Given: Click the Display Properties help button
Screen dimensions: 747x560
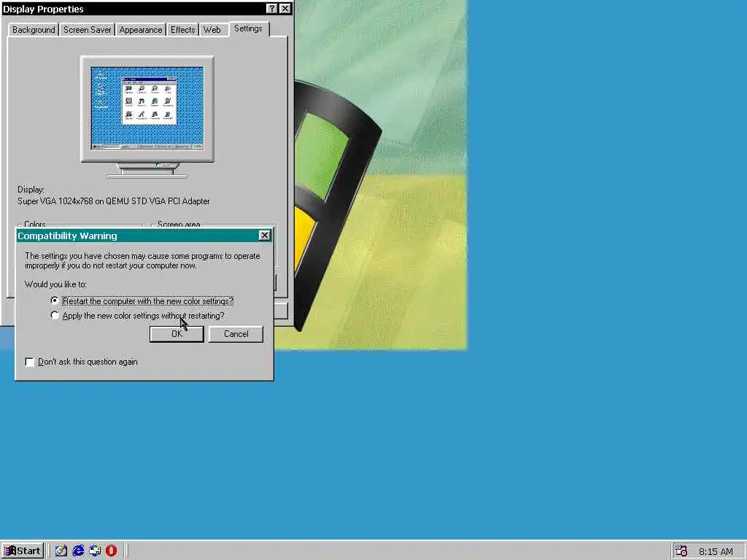Looking at the screenshot, I should click(271, 9).
